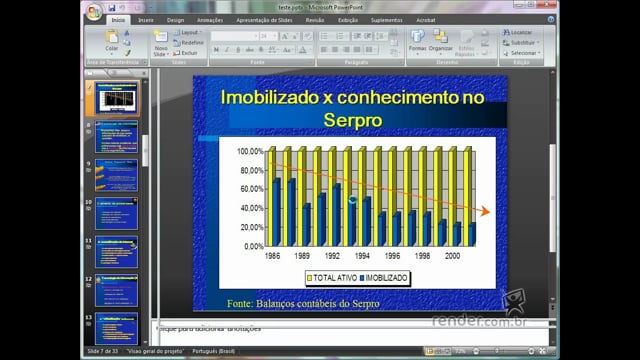Screen dimensions: 640x360
Task: Click the Save floppy disk icon
Action: [112, 8]
